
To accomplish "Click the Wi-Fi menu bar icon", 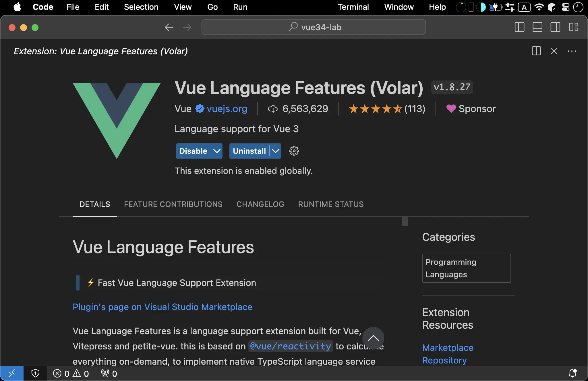I will click(x=539, y=7).
